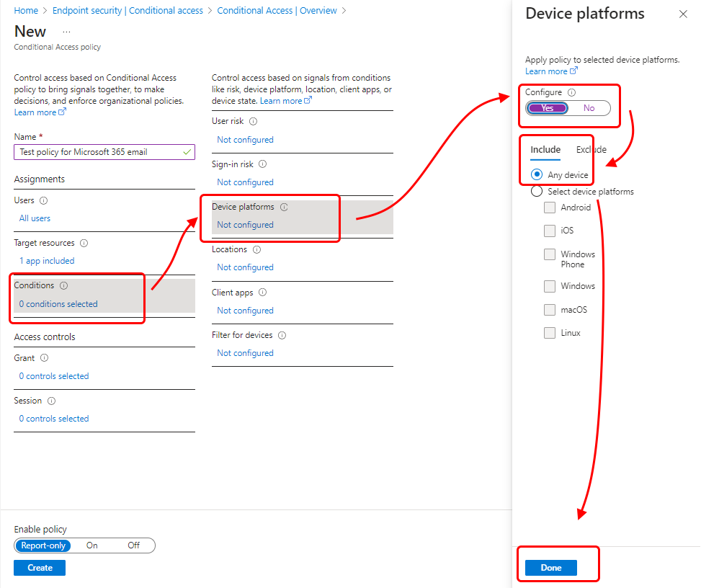
Task: Open Learn more link under conditions description
Action: 286,101
